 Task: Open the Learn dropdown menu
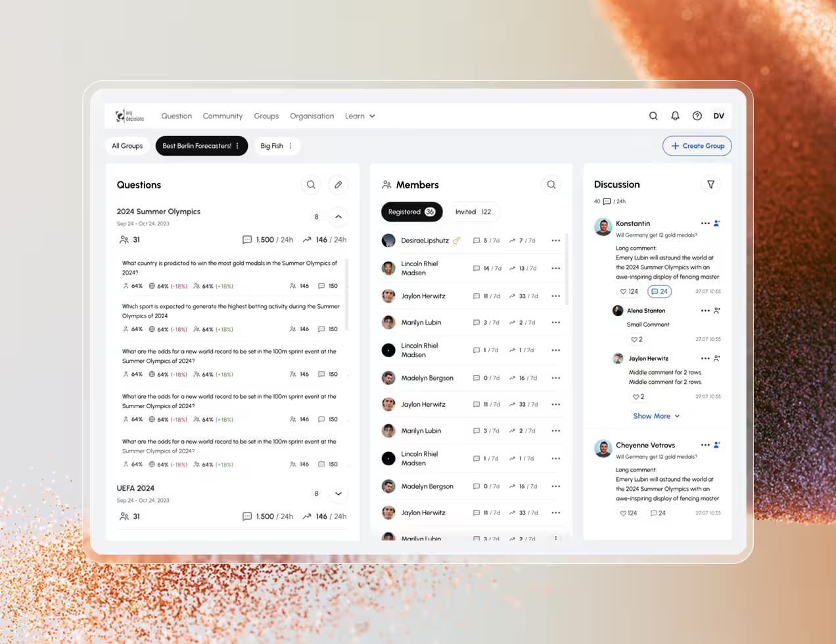360,116
